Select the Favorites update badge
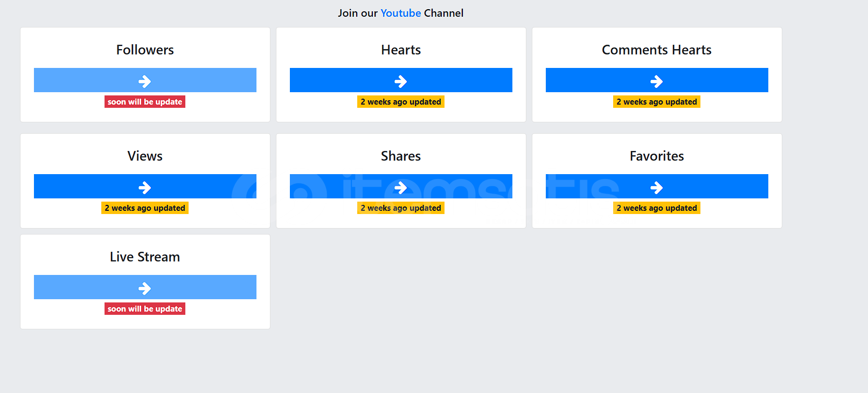The height and width of the screenshot is (393, 868). (656, 208)
